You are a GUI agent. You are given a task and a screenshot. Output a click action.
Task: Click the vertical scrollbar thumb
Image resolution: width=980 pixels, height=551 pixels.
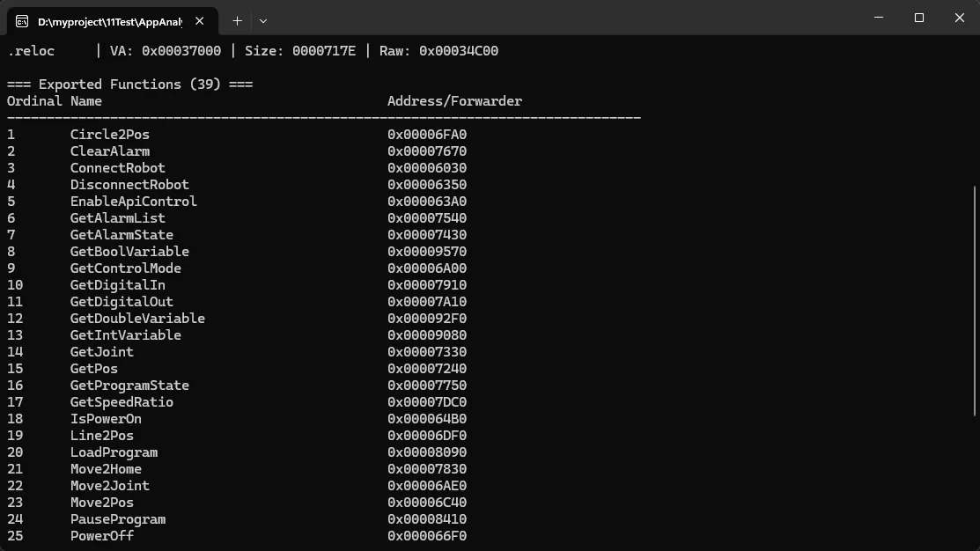[x=973, y=299]
